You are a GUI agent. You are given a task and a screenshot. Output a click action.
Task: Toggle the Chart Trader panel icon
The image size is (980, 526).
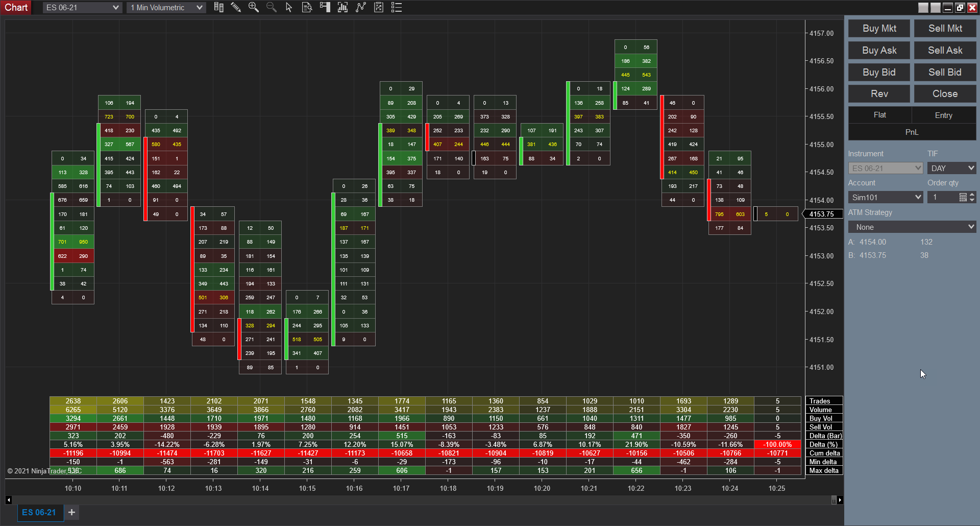click(325, 8)
